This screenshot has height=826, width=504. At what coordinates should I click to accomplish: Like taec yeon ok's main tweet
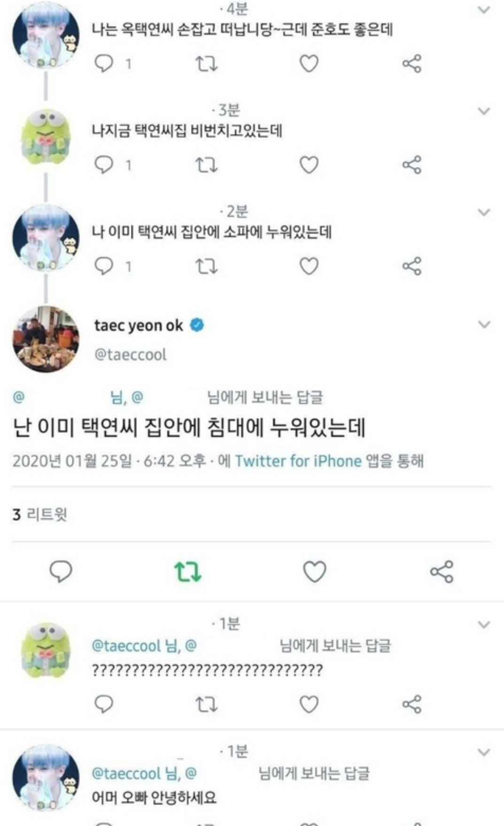point(316,573)
